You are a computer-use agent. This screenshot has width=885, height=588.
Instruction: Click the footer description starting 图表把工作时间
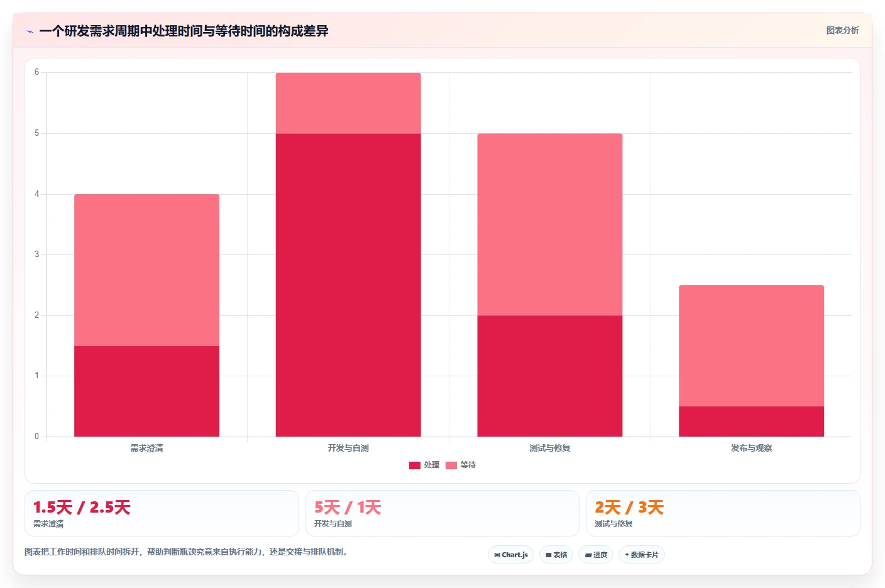click(185, 552)
